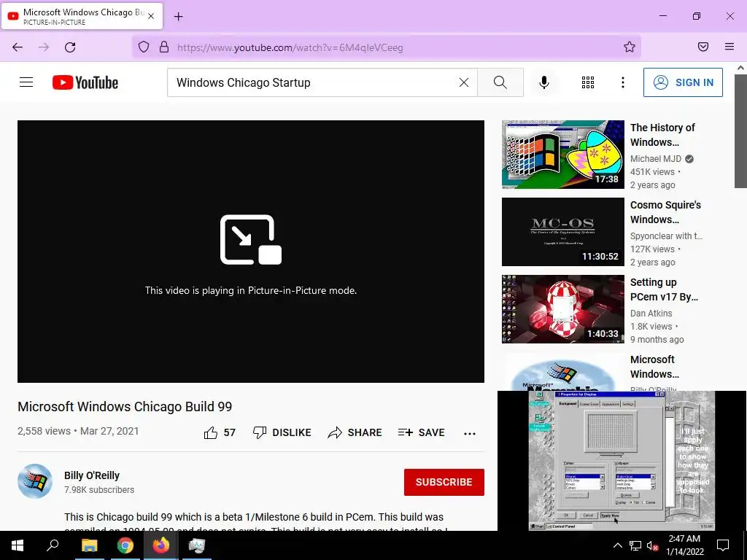Open the MC-OS Cosmo Squire's thumbnail
747x560 pixels.
click(x=562, y=232)
